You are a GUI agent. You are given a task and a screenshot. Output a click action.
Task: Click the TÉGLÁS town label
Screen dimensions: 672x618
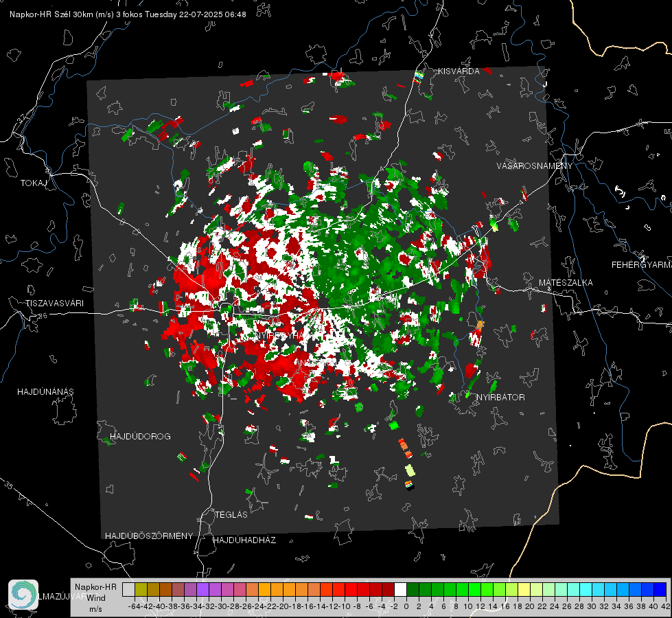click(x=231, y=515)
